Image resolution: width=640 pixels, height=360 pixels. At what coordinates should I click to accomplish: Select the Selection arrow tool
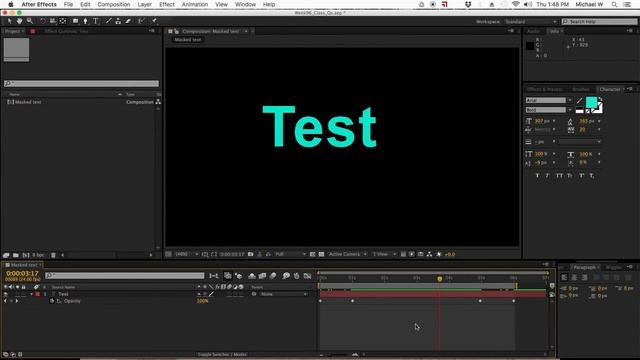point(10,21)
